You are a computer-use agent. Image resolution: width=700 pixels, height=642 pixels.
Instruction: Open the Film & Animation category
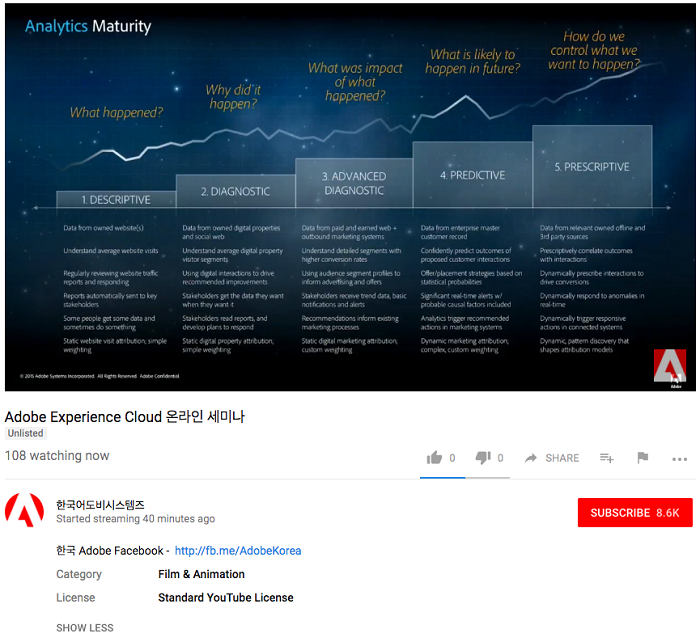[201, 574]
